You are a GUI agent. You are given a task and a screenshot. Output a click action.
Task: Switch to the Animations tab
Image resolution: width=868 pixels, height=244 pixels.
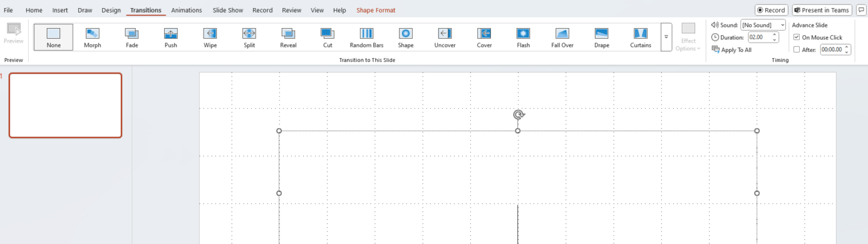pos(186,10)
